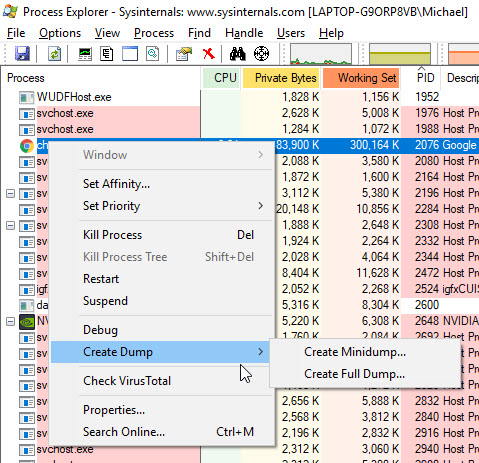Click the crosshair Find Window's Process icon
This screenshot has height=463, width=479.
point(261,53)
